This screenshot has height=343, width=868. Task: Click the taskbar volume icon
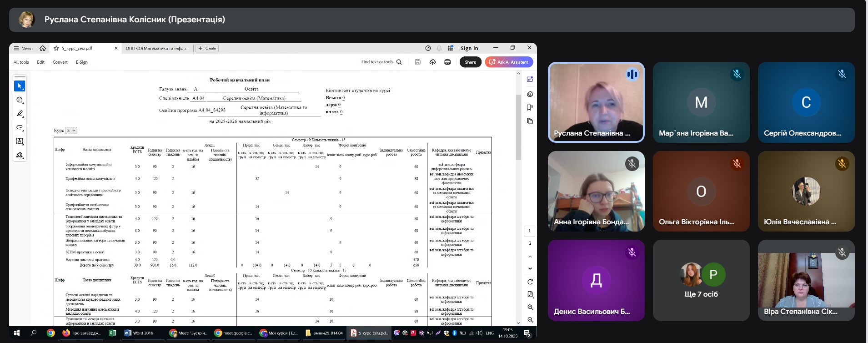pyautogui.click(x=479, y=333)
